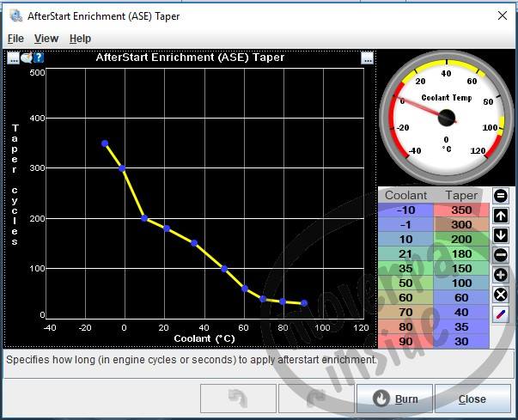This screenshot has width=518, height=420.
Task: Click the application icon in title bar
Action: (15, 15)
